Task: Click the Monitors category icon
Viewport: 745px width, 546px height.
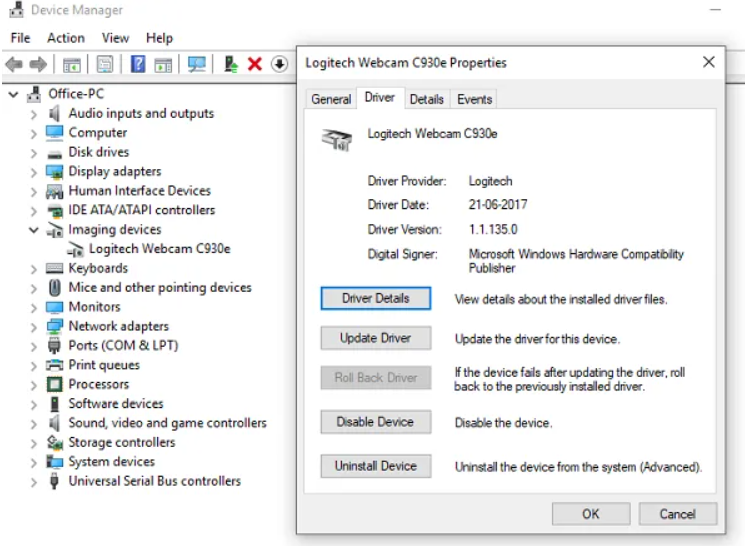Action: 55,307
